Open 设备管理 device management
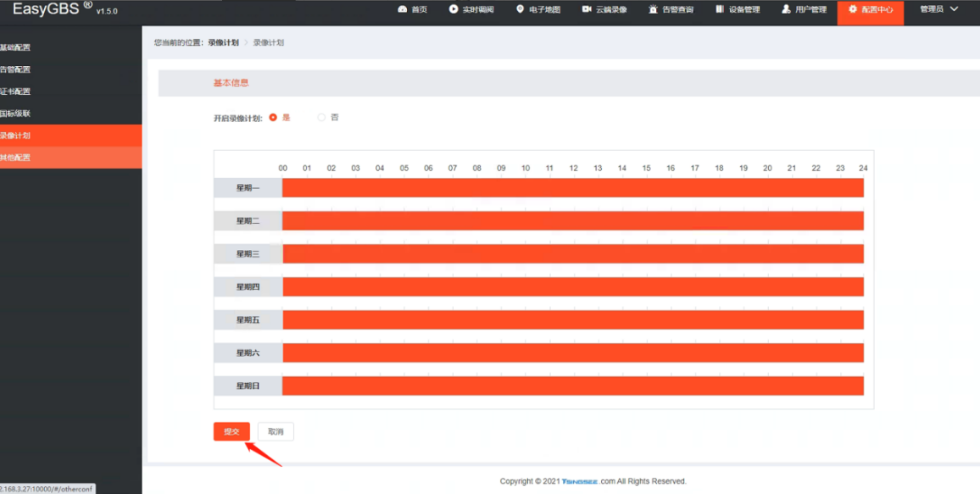Viewport: 980px width, 494px height. 738,9
